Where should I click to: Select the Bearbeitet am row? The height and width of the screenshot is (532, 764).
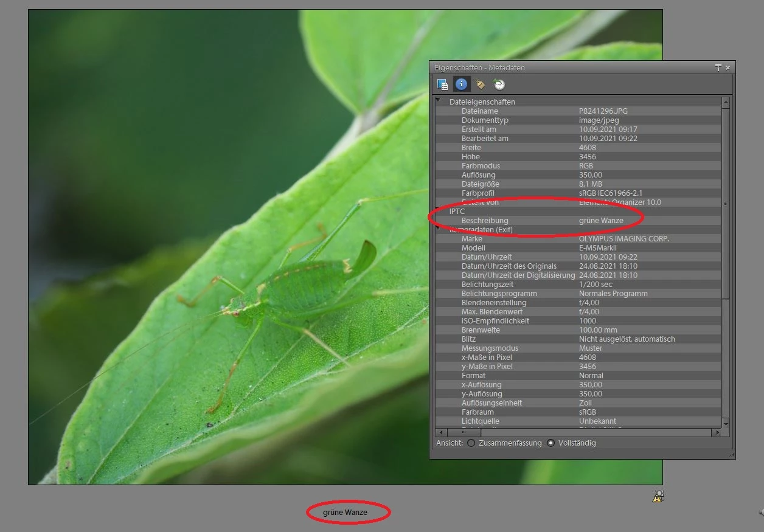[x=578, y=138]
